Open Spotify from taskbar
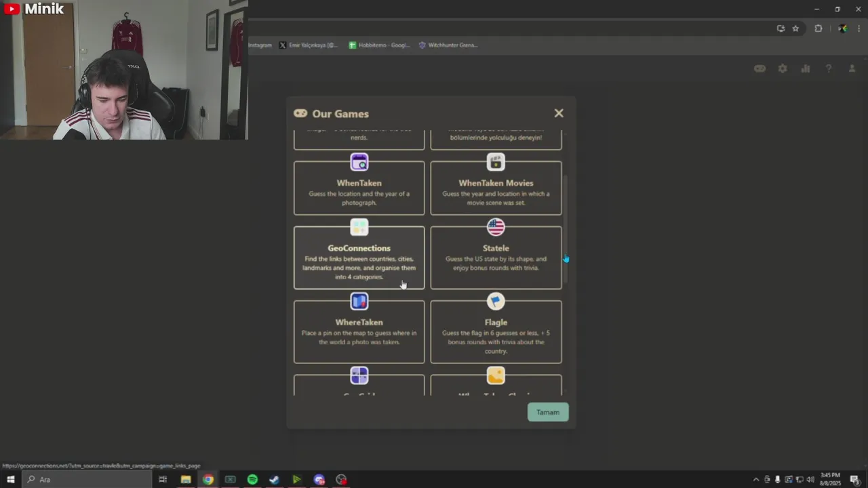868x488 pixels. coord(252,479)
